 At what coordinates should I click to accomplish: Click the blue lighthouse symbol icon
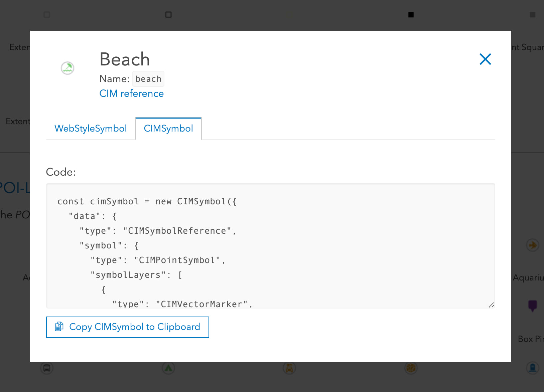(533, 368)
